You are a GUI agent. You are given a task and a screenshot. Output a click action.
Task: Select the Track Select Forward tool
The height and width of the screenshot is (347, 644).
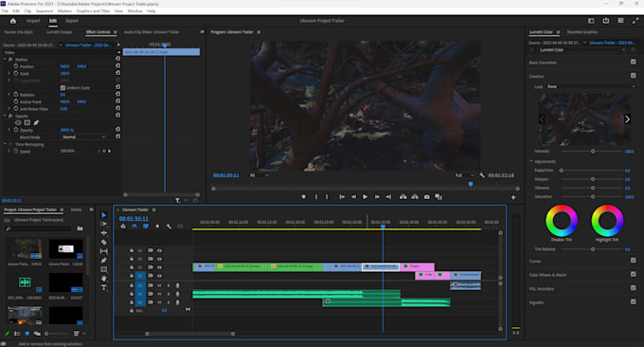coord(103,224)
